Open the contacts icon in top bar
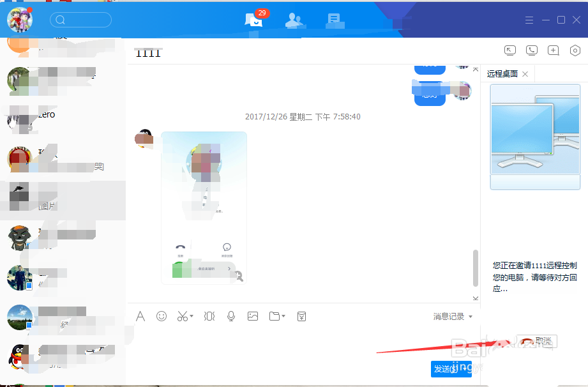Image resolution: width=588 pixels, height=387 pixels. coord(294,20)
